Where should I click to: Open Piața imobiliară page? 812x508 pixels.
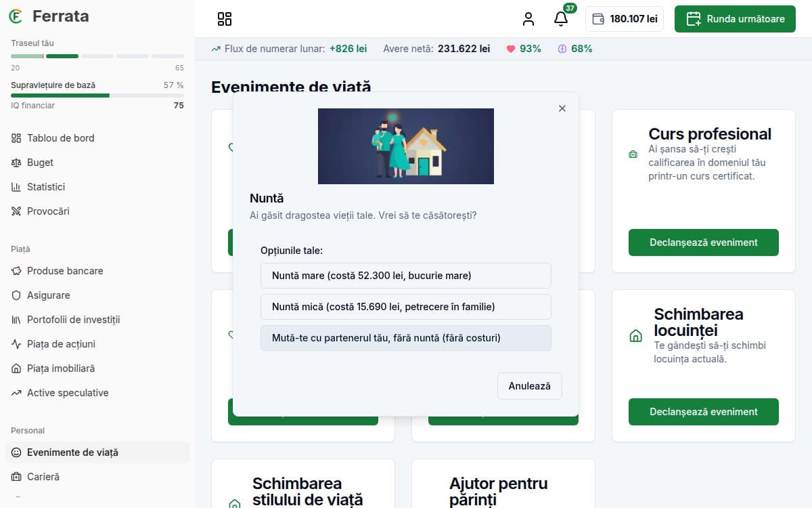(x=97, y=368)
